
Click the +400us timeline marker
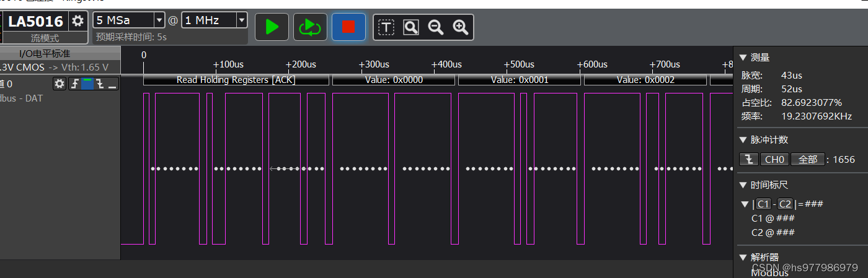coord(446,64)
